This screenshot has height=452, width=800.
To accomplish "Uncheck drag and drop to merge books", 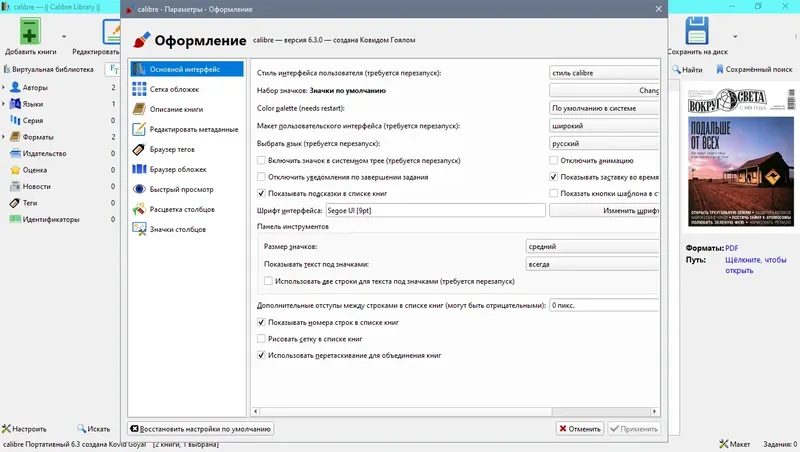I will (x=261, y=355).
